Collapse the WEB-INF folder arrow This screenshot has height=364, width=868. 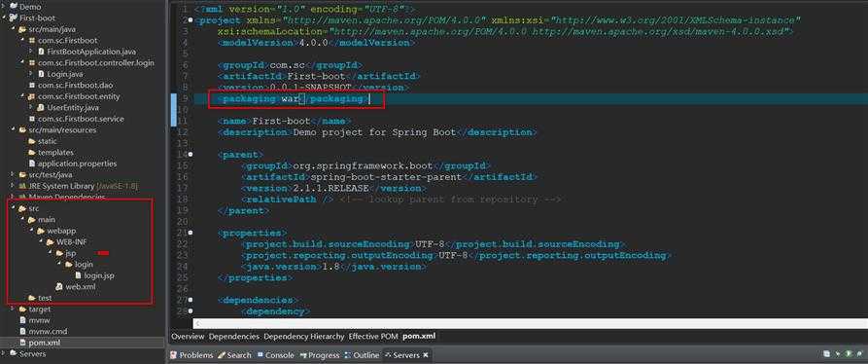pos(41,242)
